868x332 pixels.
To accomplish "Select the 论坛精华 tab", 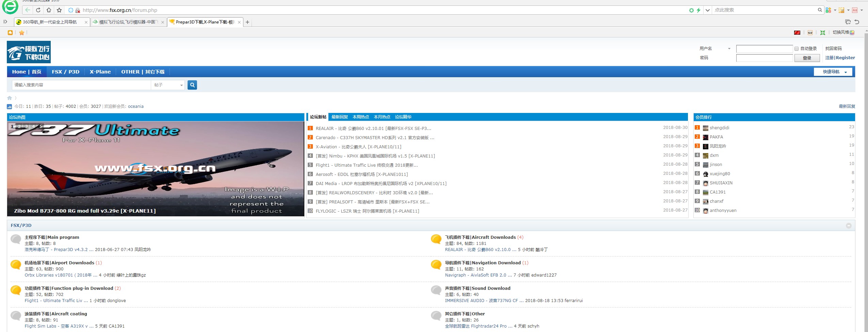I will point(403,117).
